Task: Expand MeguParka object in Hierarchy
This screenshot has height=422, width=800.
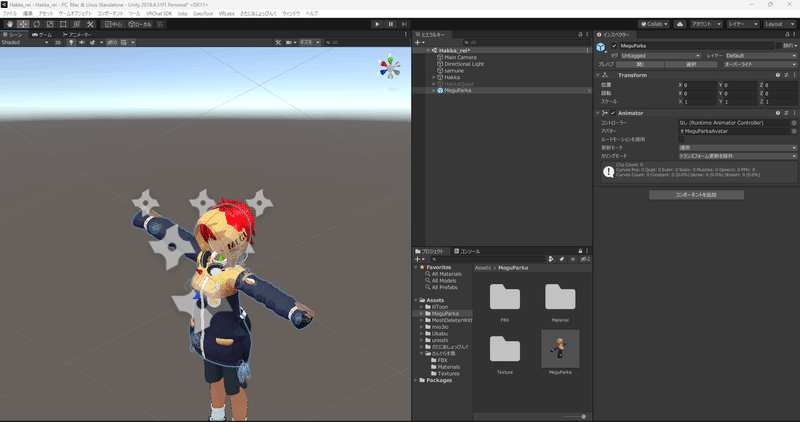Action: tap(434, 90)
